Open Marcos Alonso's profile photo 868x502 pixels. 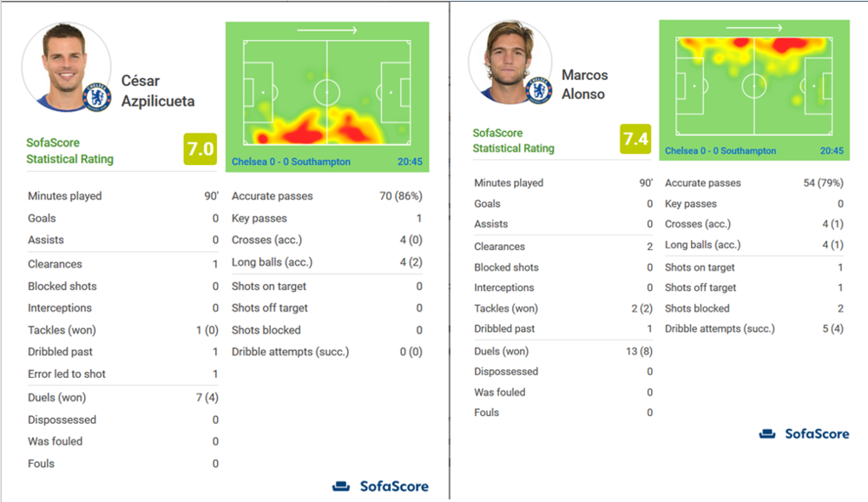click(x=510, y=63)
